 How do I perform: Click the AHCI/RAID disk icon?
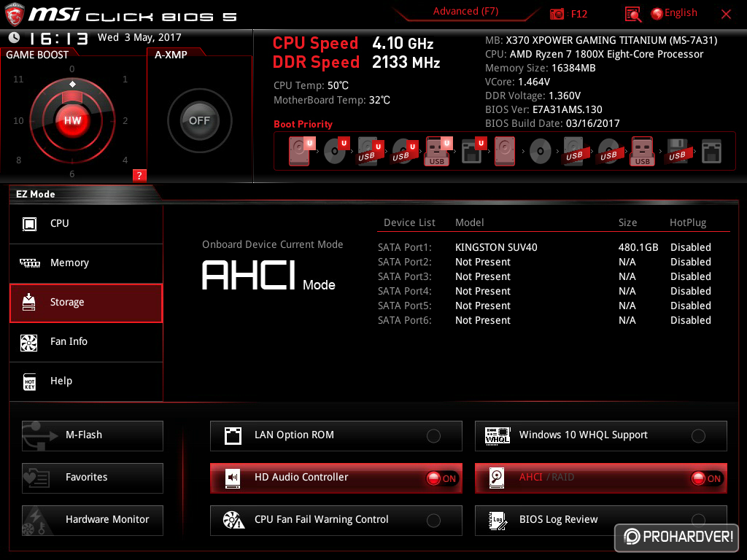coord(497,478)
